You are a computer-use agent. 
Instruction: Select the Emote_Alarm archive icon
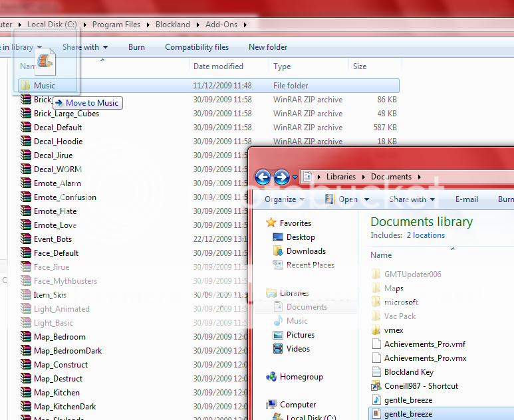25,183
